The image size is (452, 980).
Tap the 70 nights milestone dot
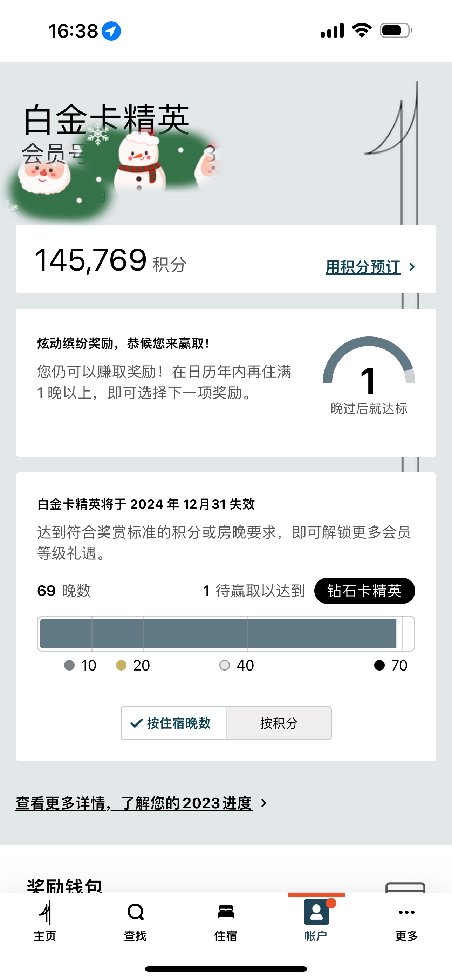379,665
